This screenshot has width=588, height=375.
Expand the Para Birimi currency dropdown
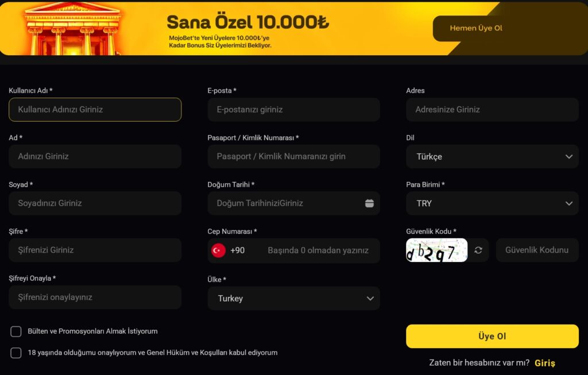point(492,203)
